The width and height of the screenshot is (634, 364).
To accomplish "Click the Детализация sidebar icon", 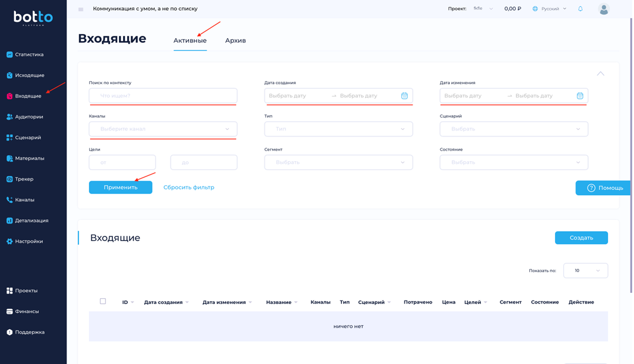I will (9, 221).
